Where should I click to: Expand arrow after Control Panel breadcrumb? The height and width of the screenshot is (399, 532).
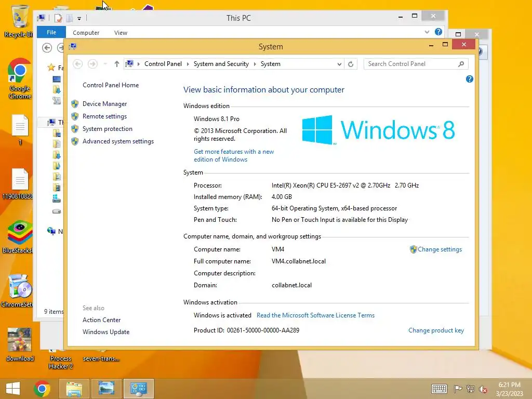click(188, 64)
